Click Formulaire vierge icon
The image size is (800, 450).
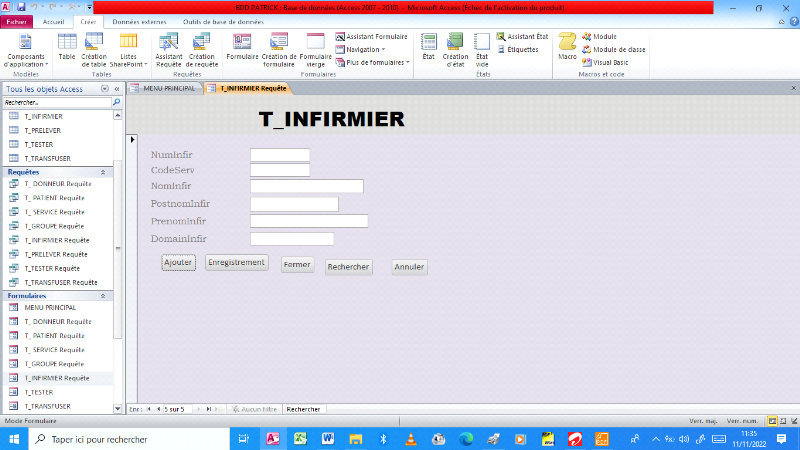315,50
